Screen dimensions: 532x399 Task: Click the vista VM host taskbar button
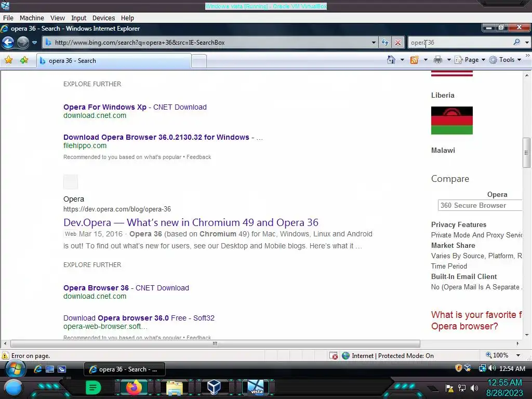point(256,387)
